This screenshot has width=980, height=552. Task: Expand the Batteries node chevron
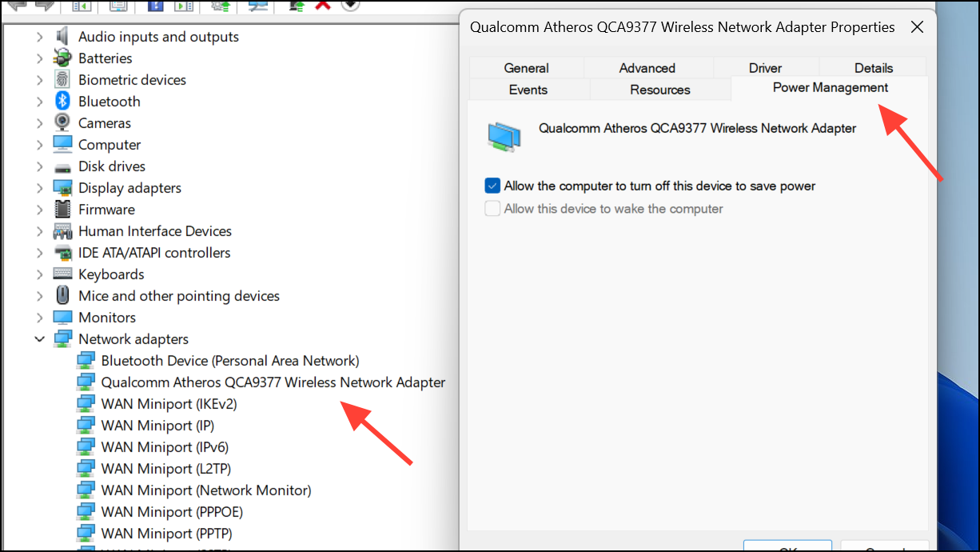click(40, 58)
